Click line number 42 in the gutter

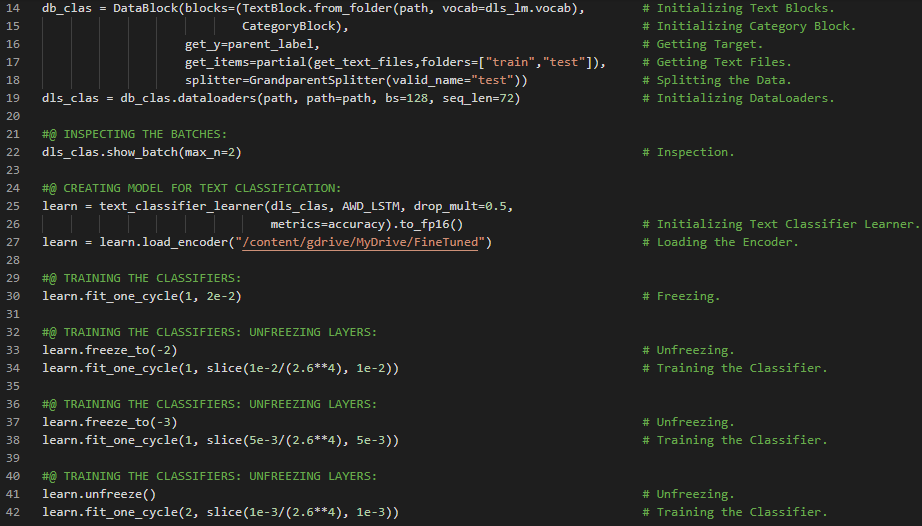pos(13,512)
